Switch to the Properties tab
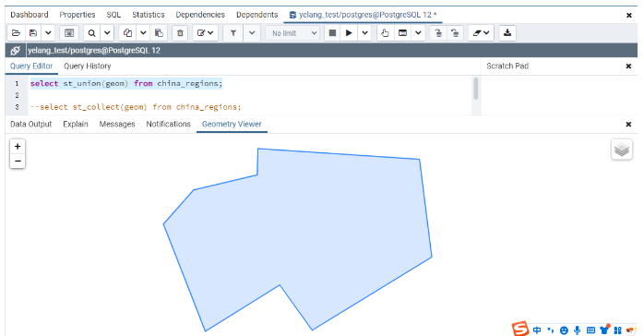Screen dimensions: 644x336 click(x=78, y=15)
